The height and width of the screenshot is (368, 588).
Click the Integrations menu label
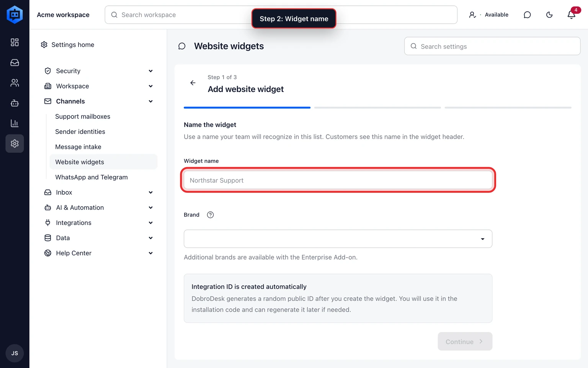tap(73, 223)
